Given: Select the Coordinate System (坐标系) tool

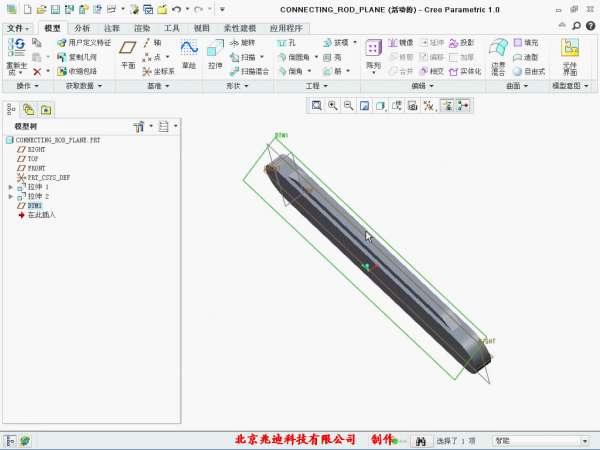Looking at the screenshot, I should [158, 72].
